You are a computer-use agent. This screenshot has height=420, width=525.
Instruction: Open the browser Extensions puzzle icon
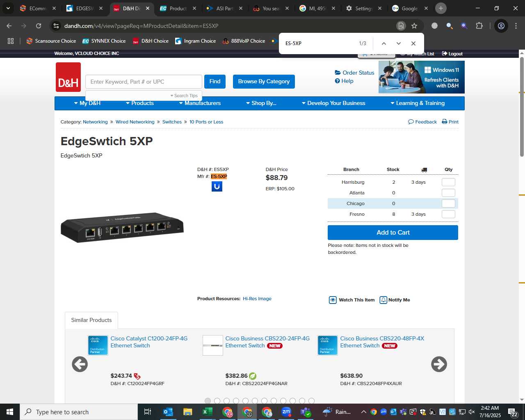479,26
